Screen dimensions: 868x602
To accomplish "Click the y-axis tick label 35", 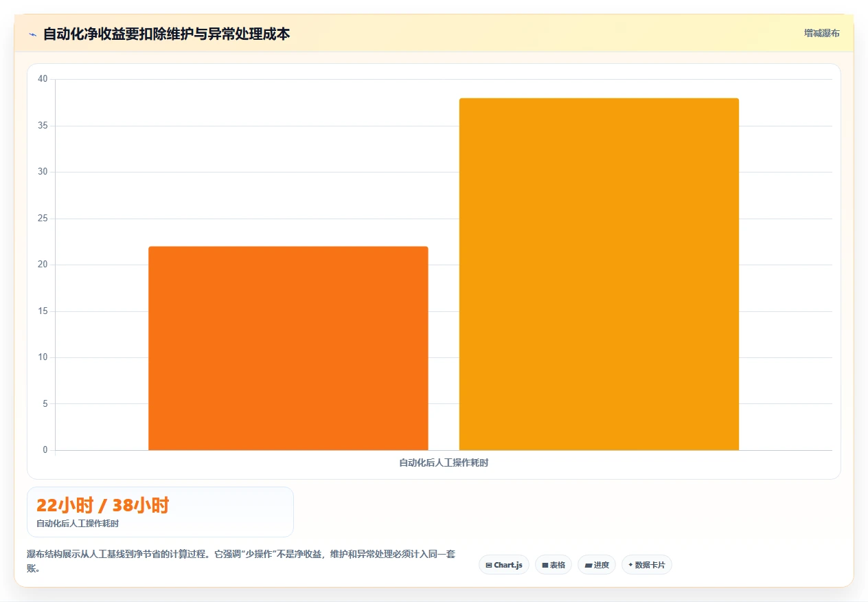I will coord(43,126).
